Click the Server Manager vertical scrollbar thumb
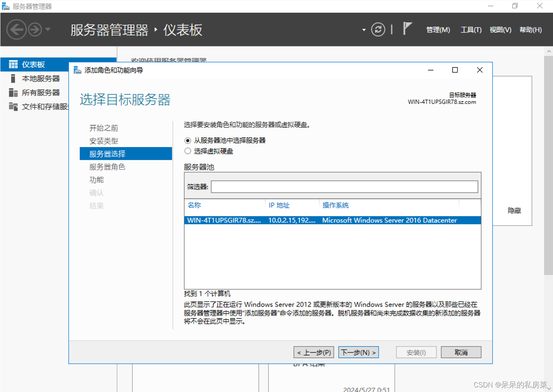 point(548,166)
